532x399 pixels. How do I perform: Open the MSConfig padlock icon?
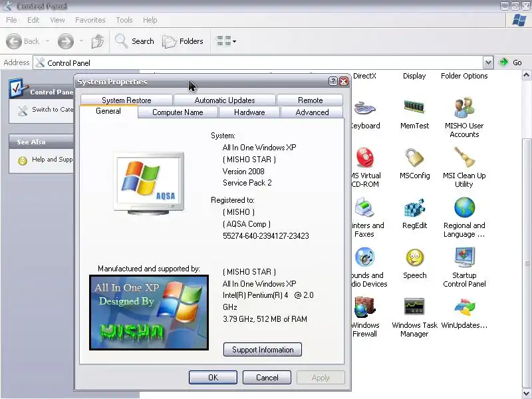pyautogui.click(x=414, y=158)
